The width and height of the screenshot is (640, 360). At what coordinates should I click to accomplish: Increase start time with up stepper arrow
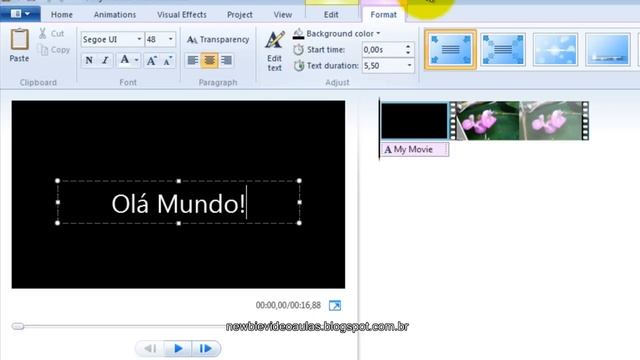click(408, 47)
